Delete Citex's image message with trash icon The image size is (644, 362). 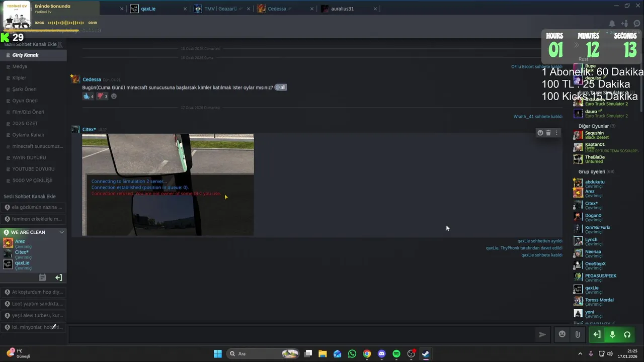click(x=548, y=133)
